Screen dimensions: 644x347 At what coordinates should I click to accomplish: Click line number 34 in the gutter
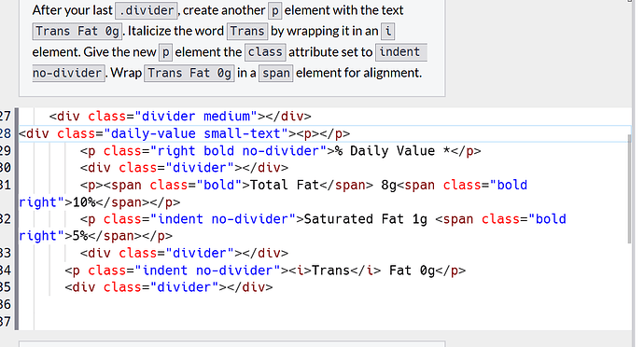pos(6,271)
